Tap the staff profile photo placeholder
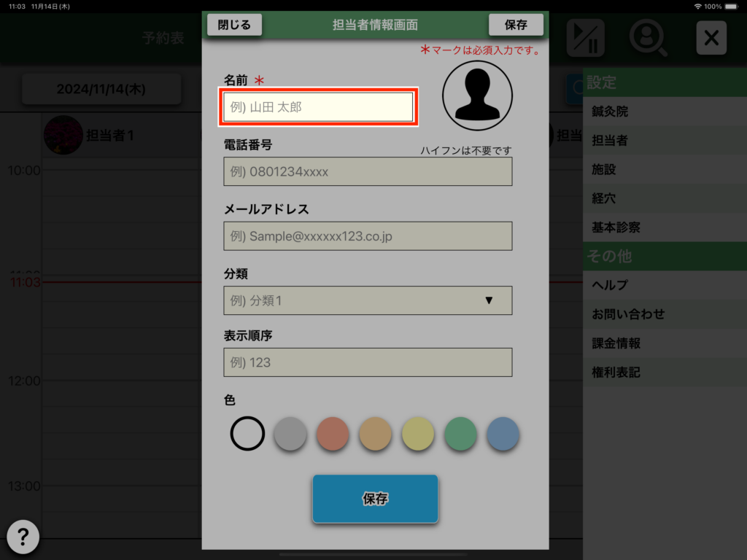Viewport: 747px width, 560px height. pos(477,96)
